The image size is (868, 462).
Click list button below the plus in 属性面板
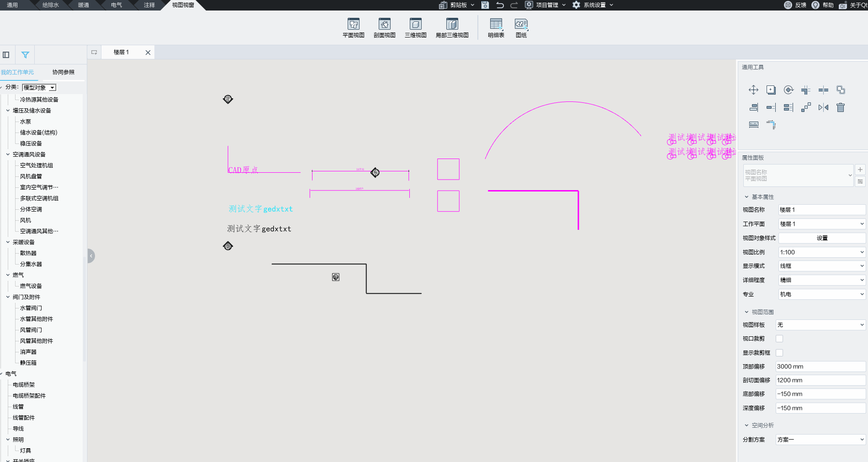[x=860, y=181]
